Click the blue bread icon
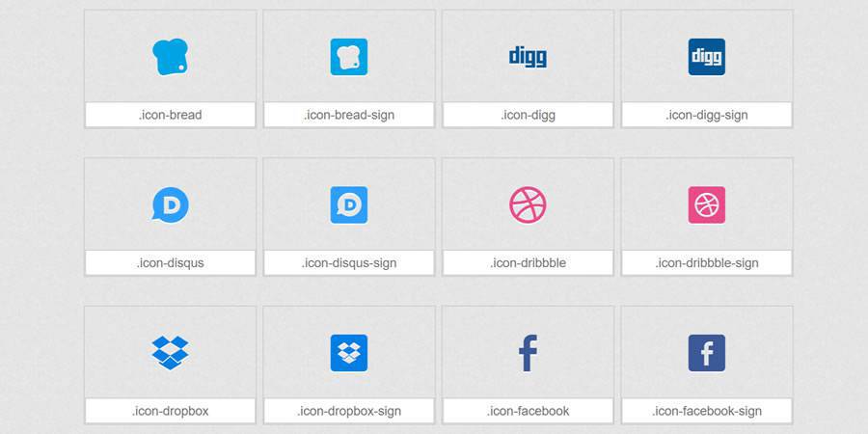The width and height of the screenshot is (868, 434). pyautogui.click(x=170, y=57)
